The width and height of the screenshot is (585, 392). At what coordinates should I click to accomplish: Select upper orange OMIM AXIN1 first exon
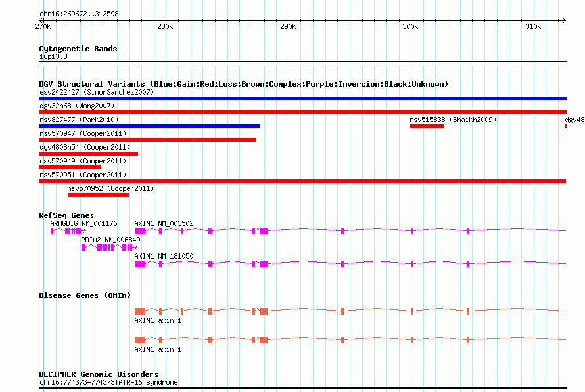[140, 311]
